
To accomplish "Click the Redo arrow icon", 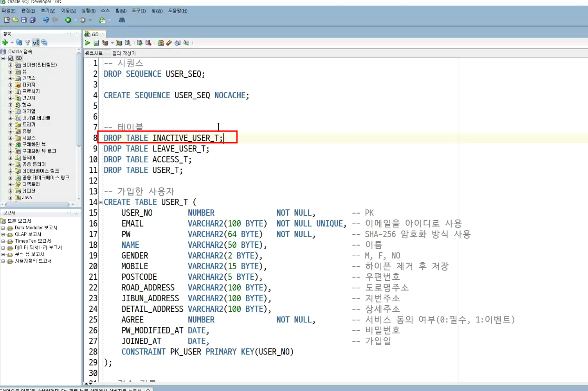I will pyautogui.click(x=55, y=20).
